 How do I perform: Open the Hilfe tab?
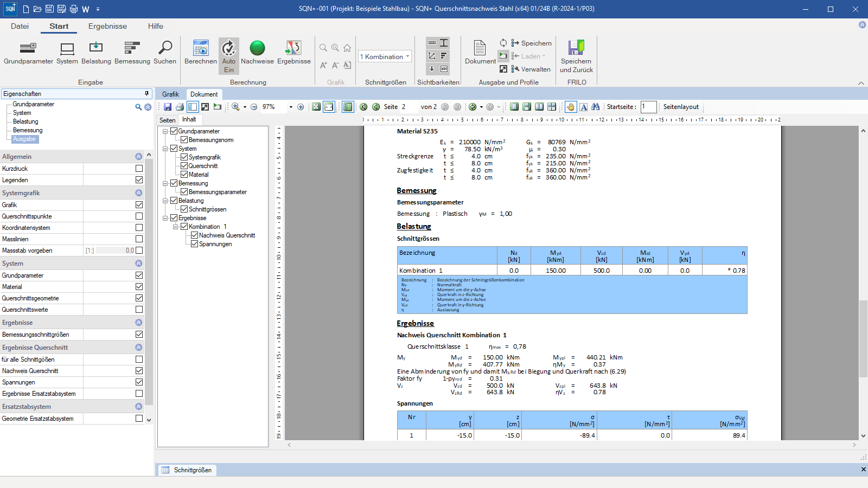[x=156, y=26]
